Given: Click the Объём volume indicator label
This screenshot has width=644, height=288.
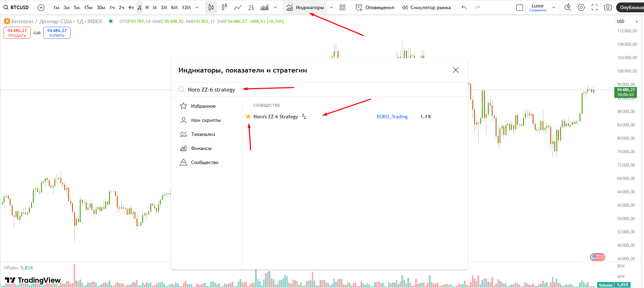Looking at the screenshot, I should (11, 268).
